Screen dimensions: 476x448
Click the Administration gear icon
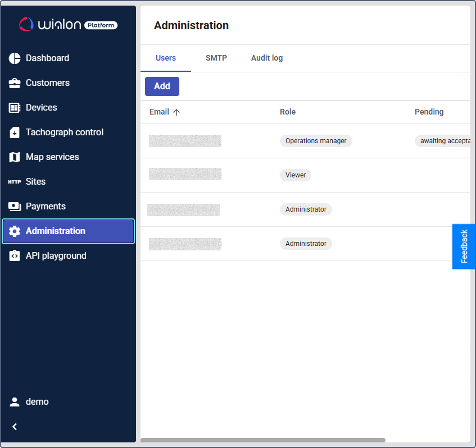click(x=14, y=231)
